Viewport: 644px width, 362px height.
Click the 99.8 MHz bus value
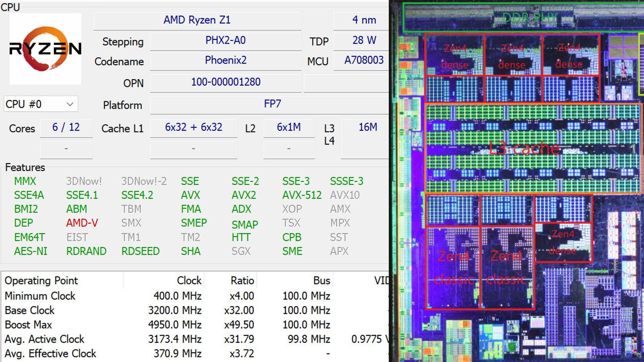[309, 339]
